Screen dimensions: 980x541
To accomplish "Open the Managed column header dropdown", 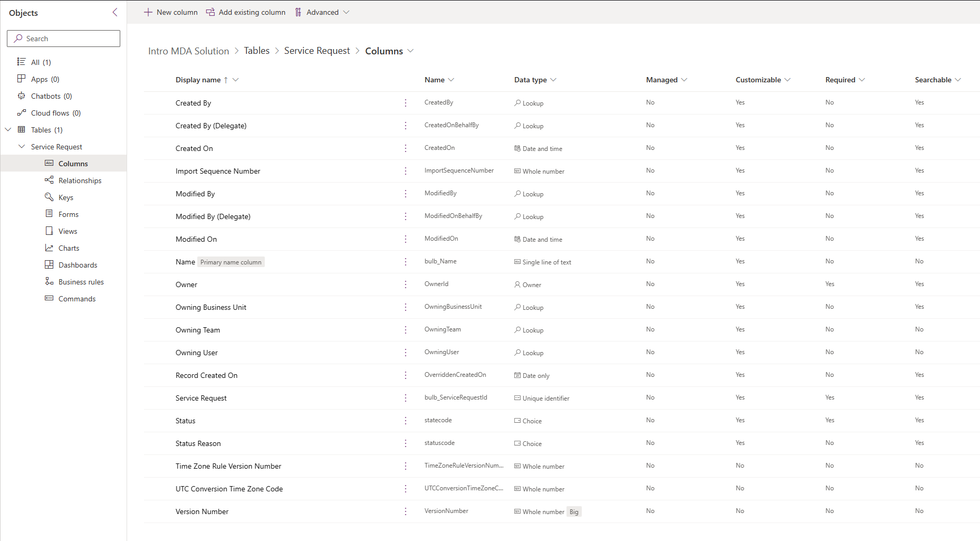I will [684, 80].
